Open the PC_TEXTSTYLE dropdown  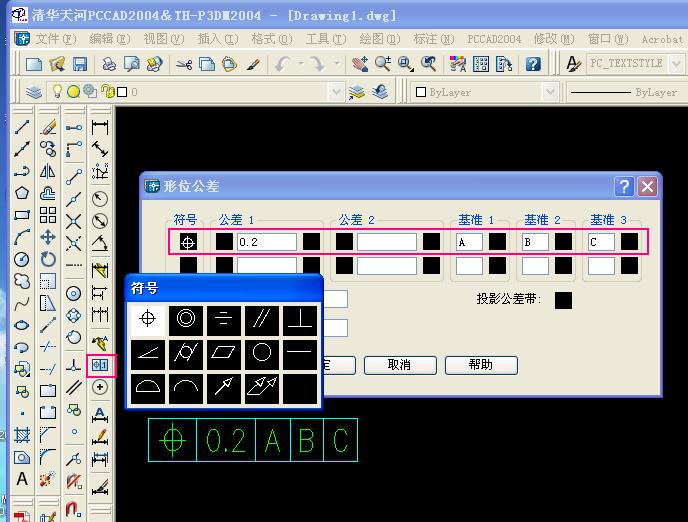click(x=677, y=64)
